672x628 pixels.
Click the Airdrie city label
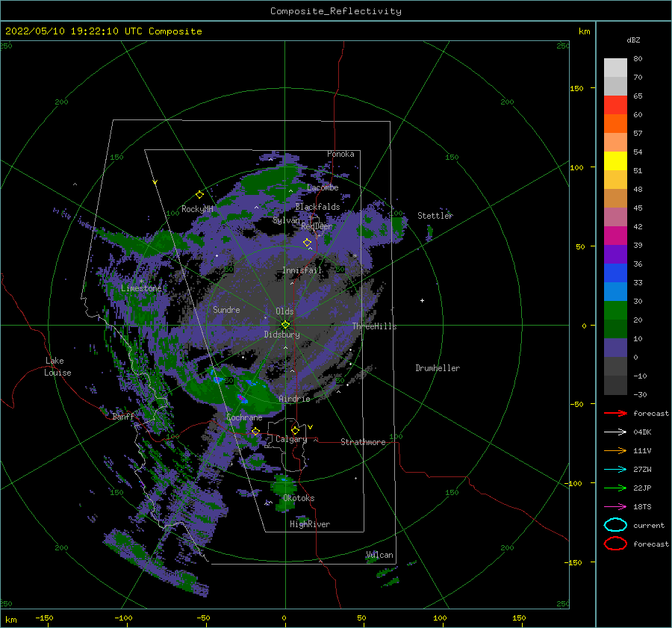click(x=294, y=399)
